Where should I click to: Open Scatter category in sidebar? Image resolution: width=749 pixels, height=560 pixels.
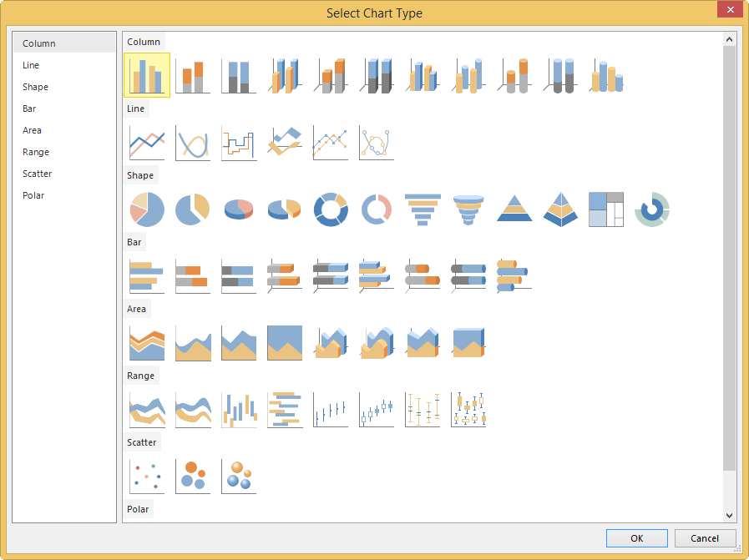tap(64, 174)
